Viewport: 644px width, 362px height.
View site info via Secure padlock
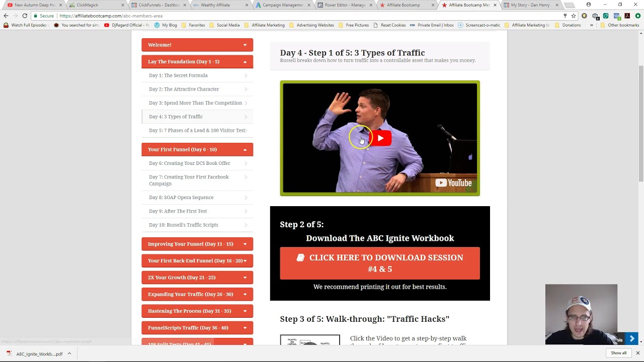(x=44, y=16)
